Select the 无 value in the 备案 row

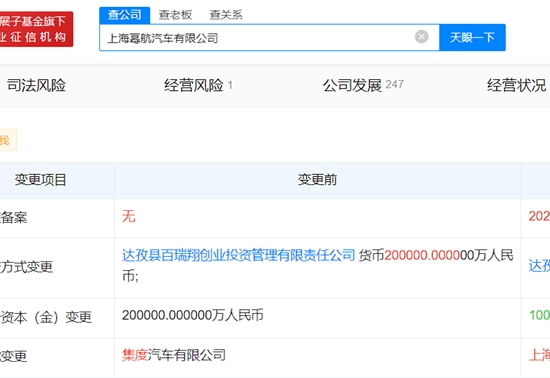pos(128,216)
